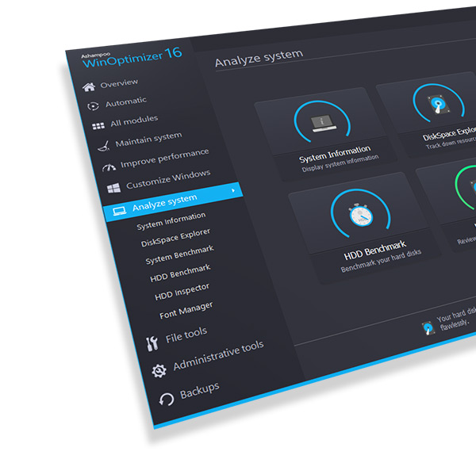Click the Improve performance gauge icon
Image resolution: width=476 pixels, height=459 pixels.
click(109, 167)
